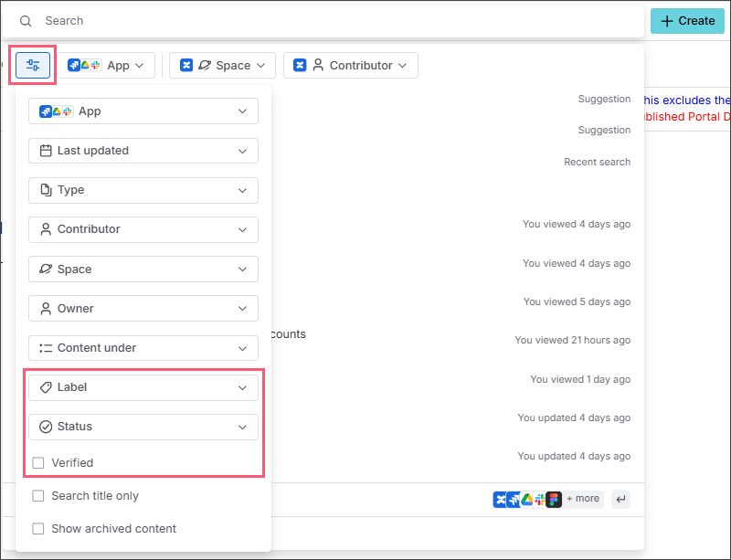Click the app logos in top App chip
The image size is (731, 560).
click(x=84, y=65)
